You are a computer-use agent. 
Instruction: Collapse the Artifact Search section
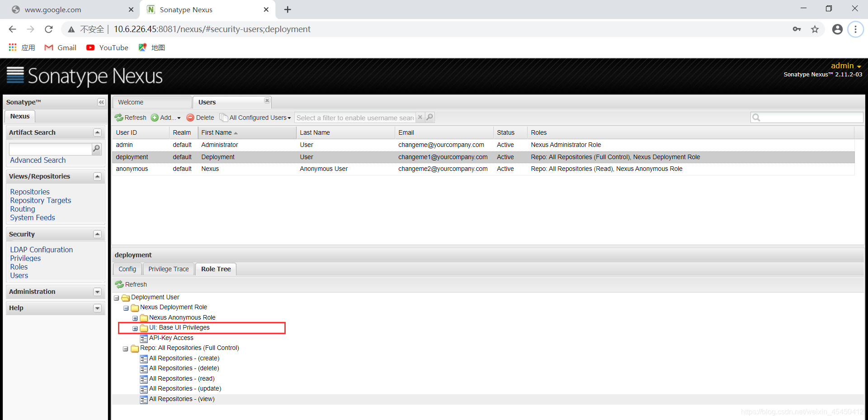click(x=97, y=132)
